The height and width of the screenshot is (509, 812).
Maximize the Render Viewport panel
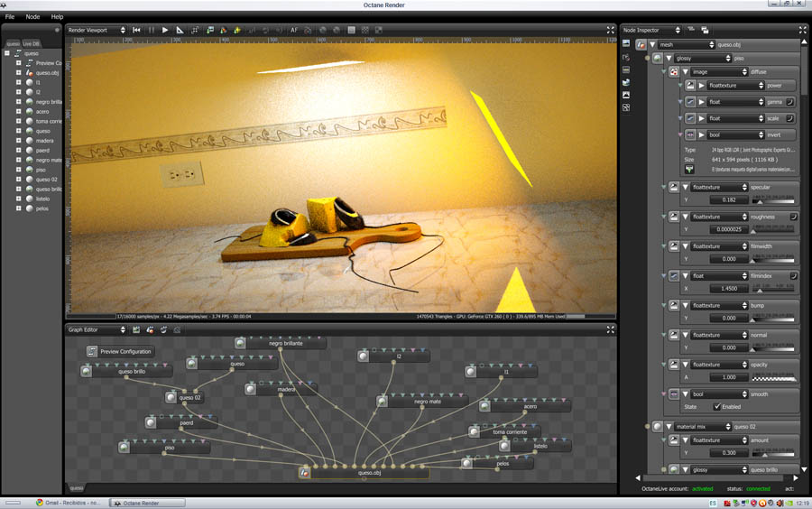(610, 30)
